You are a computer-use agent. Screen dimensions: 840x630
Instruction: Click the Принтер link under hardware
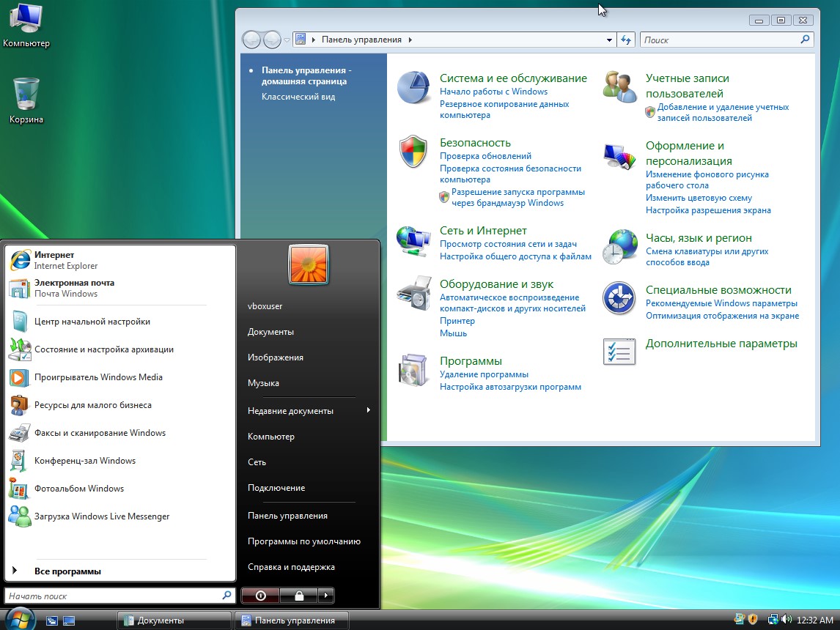point(457,321)
